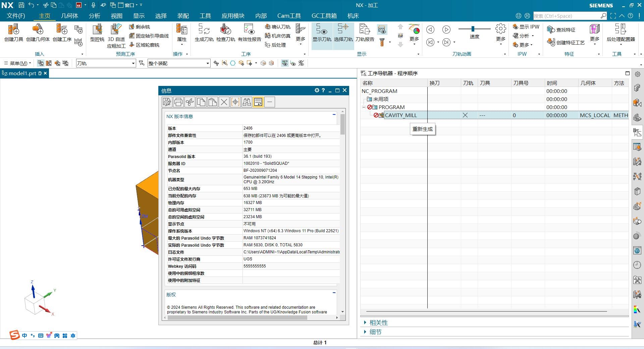The image size is (644, 349).
Task: Click the Save icon in title bar
Action: click(x=21, y=5)
